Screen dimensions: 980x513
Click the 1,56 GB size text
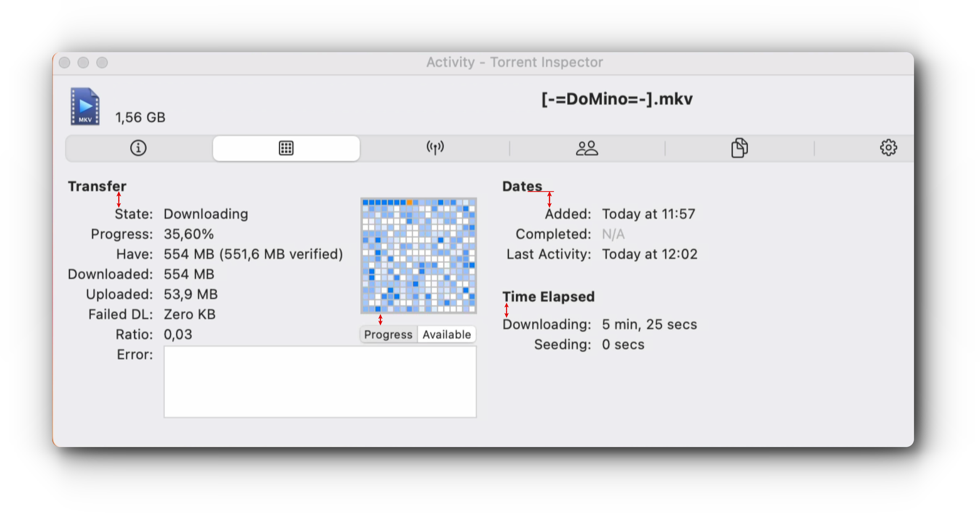click(x=140, y=117)
